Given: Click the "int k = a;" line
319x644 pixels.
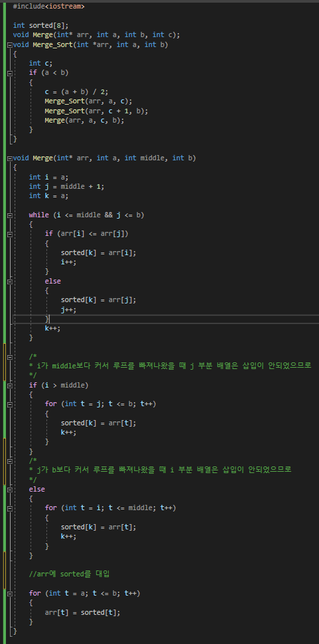Looking at the screenshot, I should [49, 196].
